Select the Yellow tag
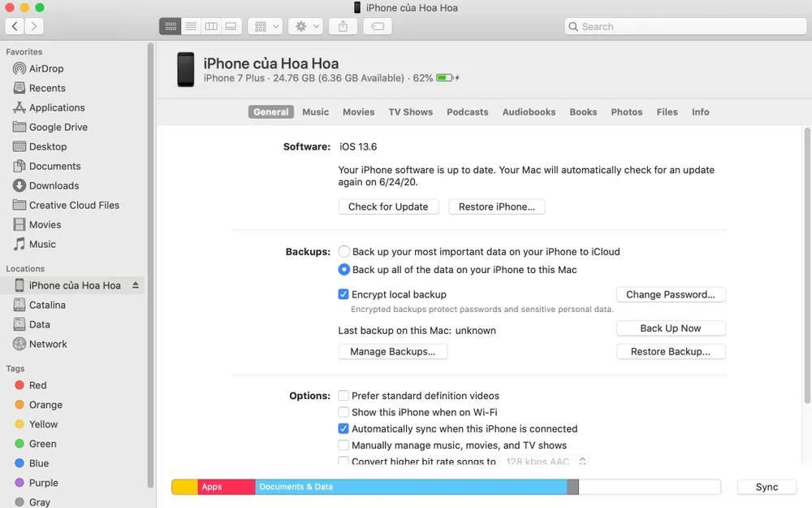This screenshot has height=508, width=812. click(37, 424)
